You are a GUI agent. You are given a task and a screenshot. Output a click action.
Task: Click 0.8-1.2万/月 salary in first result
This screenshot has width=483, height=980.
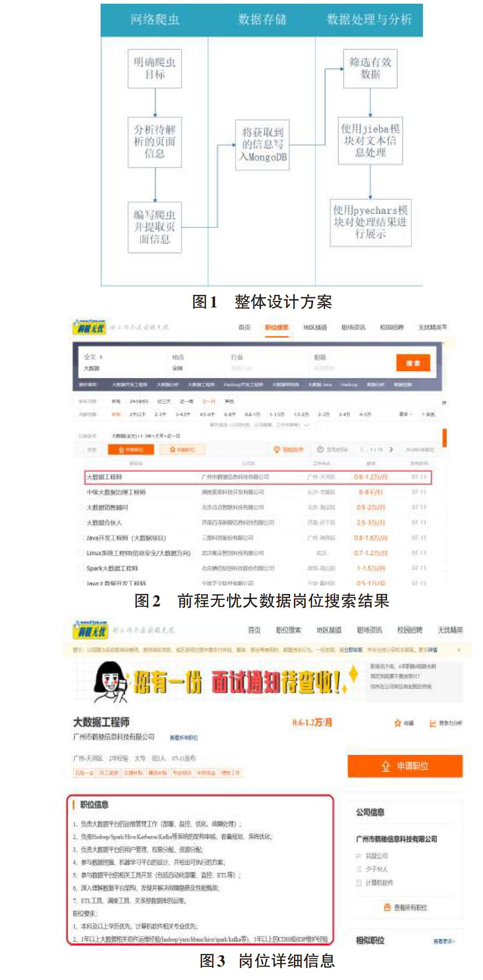(x=370, y=477)
